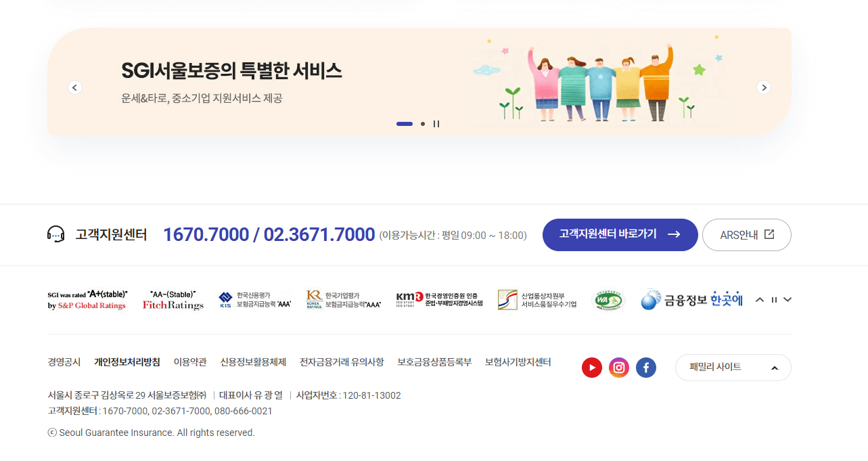
Task: Open SGI's YouTube channel icon
Action: (x=591, y=367)
